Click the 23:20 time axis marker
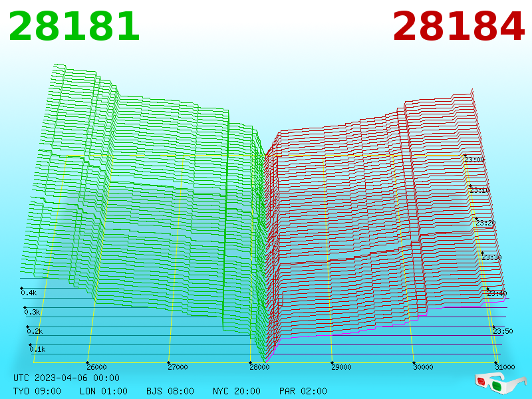Image resolution: width=532 pixels, height=399 pixels. coord(485,223)
